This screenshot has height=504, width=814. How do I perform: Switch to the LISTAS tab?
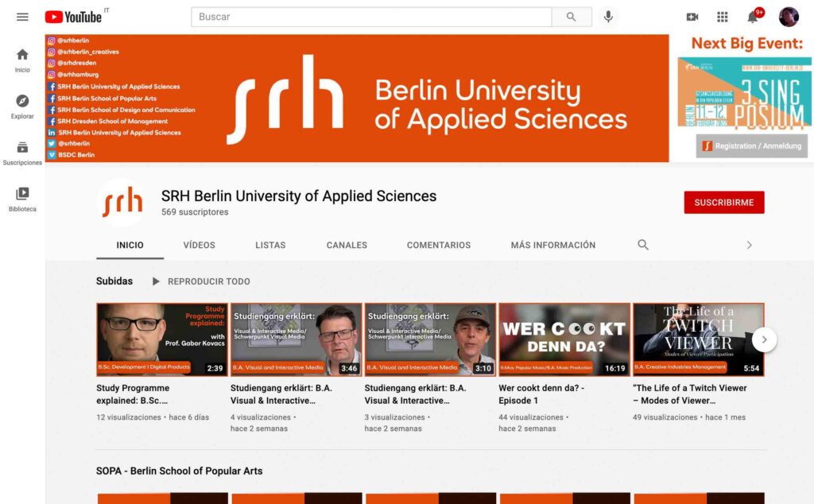point(270,245)
